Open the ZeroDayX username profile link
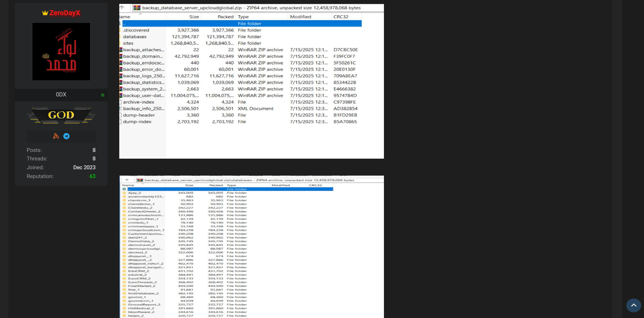644x318 pixels. coord(65,13)
